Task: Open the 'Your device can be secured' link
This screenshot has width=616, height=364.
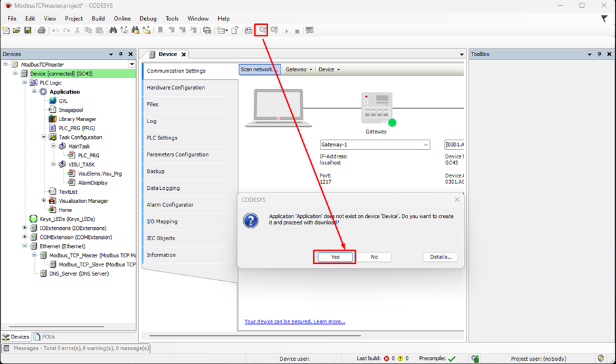Action: pyautogui.click(x=295, y=321)
